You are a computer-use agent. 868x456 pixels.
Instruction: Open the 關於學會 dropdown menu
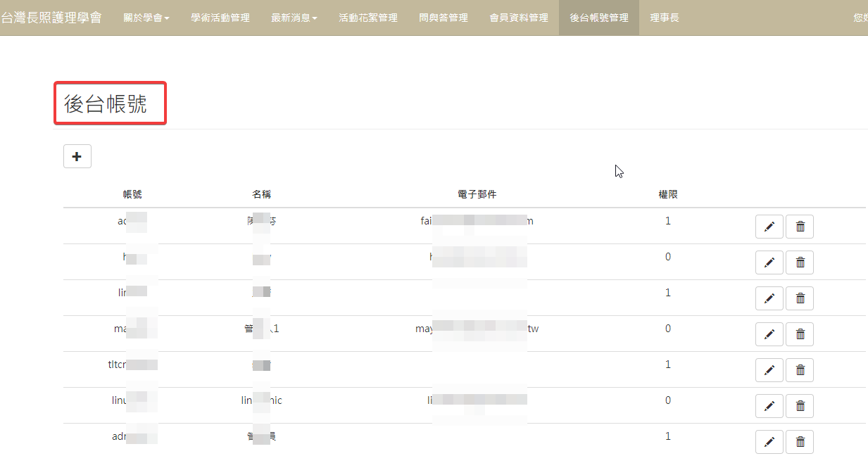pos(146,18)
